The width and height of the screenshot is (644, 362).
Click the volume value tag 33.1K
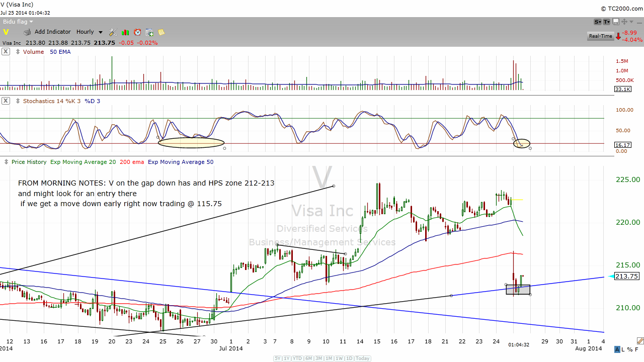click(623, 89)
